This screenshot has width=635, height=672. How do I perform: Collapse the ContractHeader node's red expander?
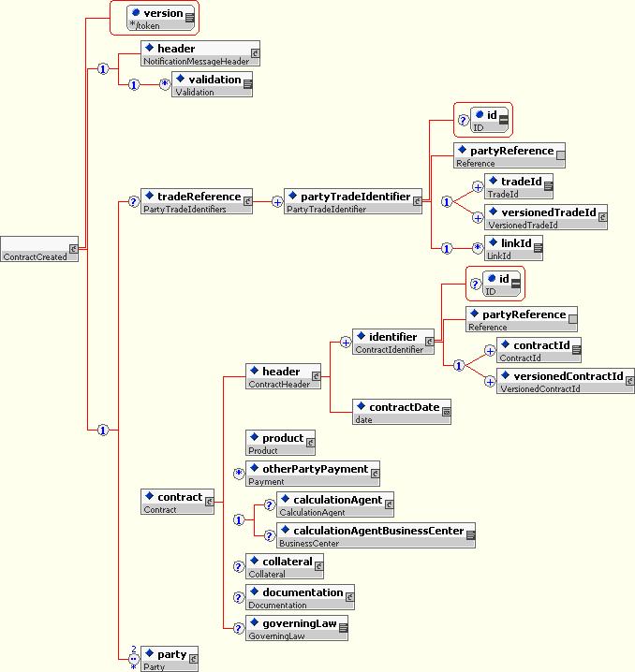(x=317, y=378)
